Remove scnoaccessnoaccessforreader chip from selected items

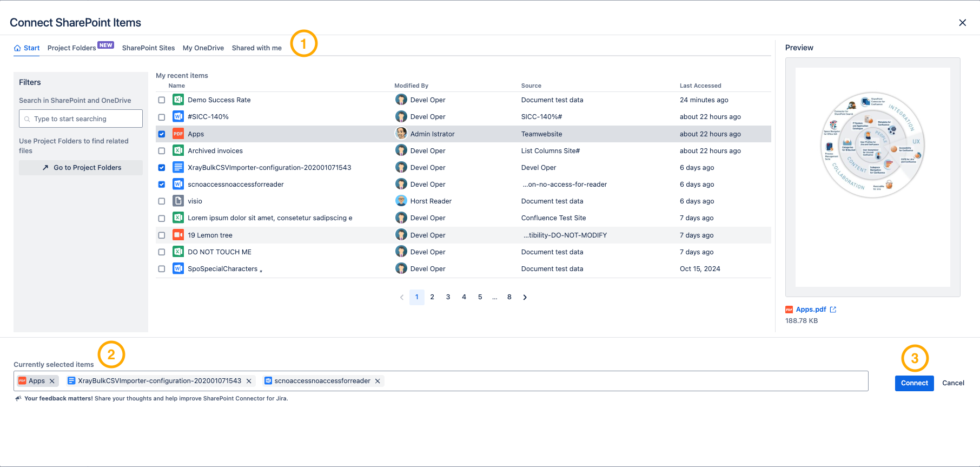coord(378,381)
